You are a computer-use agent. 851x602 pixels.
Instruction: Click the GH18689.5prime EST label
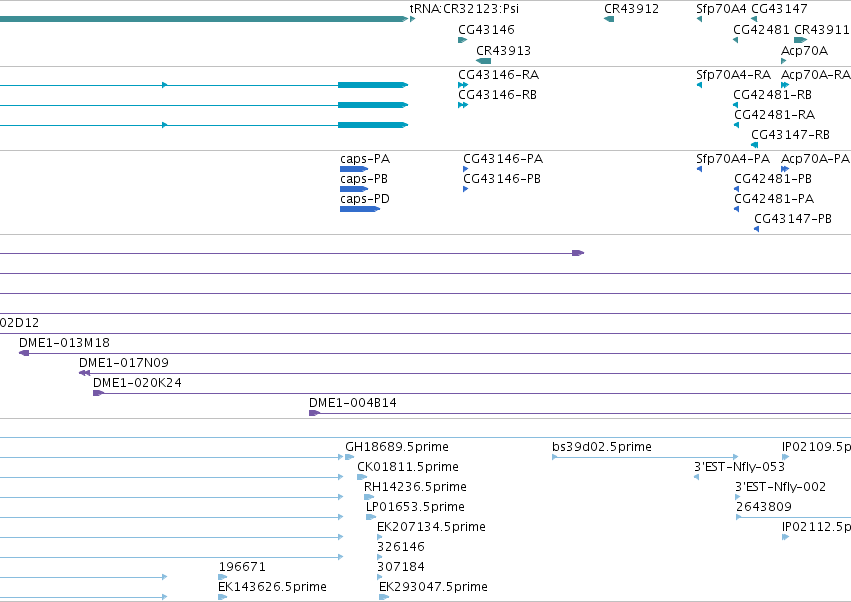(397, 447)
